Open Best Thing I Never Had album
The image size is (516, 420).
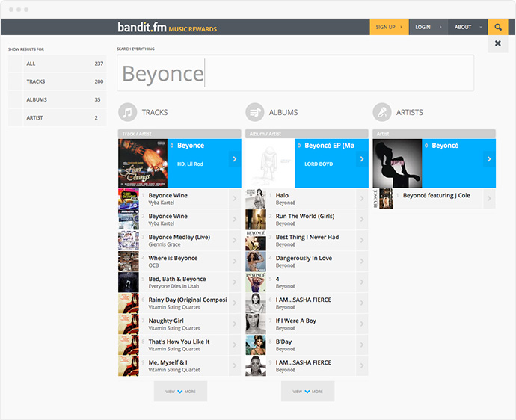307,241
